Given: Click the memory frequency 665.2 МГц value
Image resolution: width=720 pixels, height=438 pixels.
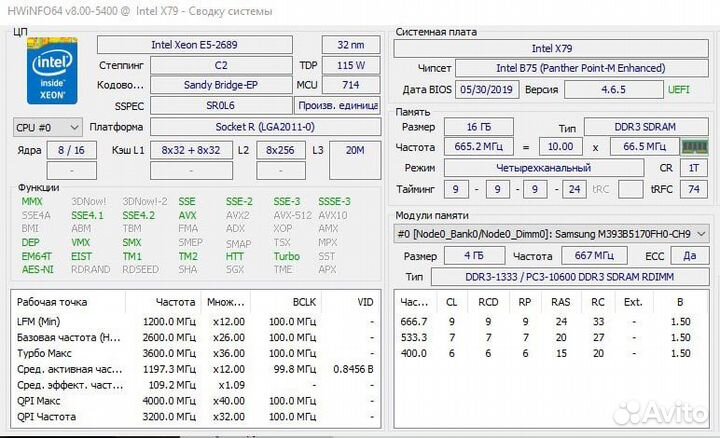Looking at the screenshot, I should (478, 147).
